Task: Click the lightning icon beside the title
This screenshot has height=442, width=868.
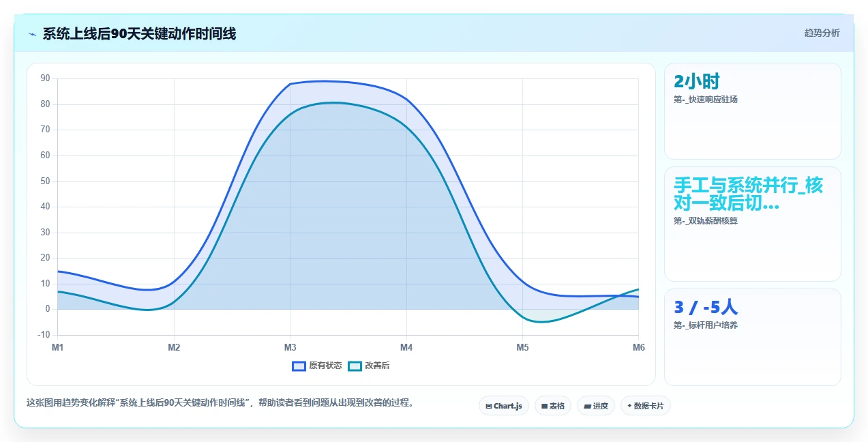Action: 33,34
